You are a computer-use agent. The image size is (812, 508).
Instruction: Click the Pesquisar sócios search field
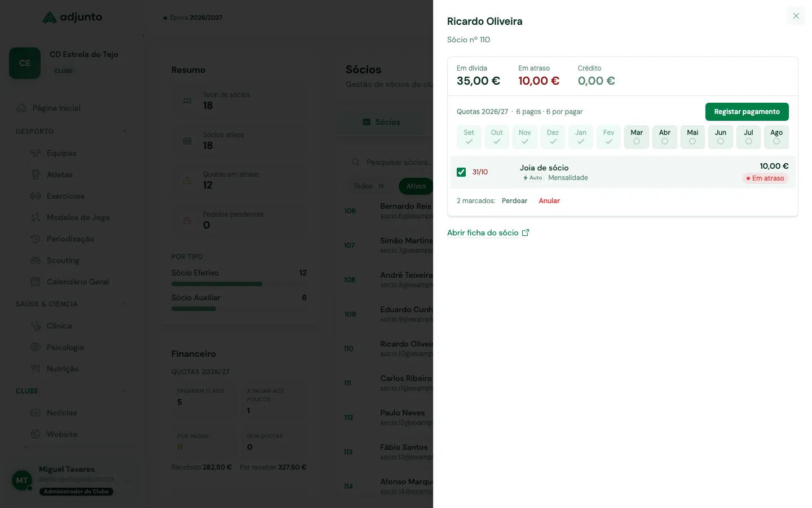pos(393,162)
